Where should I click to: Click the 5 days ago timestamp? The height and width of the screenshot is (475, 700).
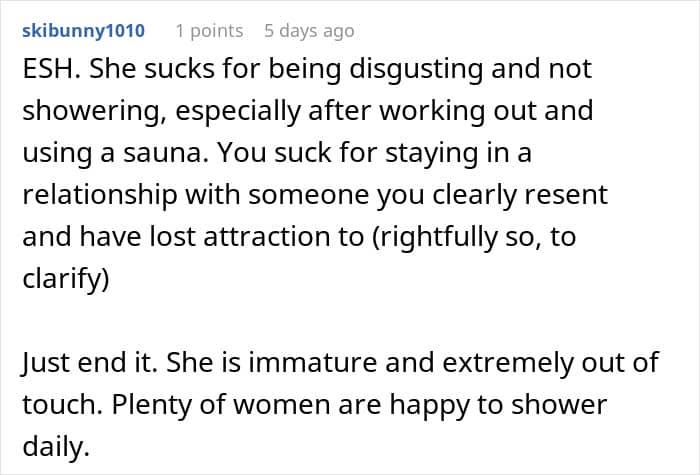click(309, 31)
